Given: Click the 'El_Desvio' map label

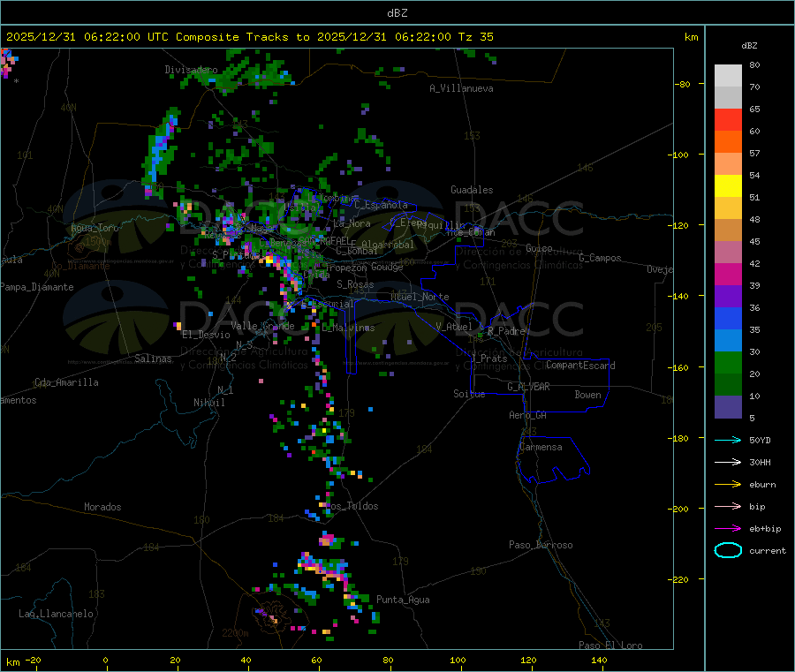Looking at the screenshot, I should tap(206, 335).
